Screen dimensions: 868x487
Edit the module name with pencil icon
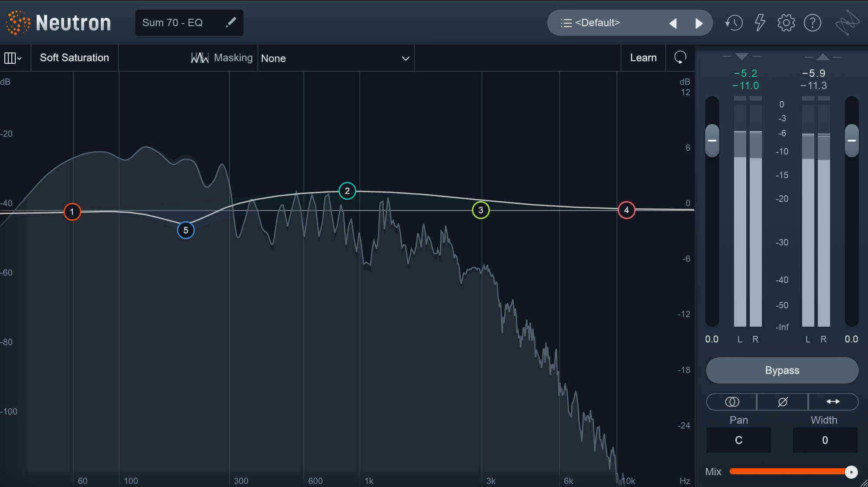231,22
